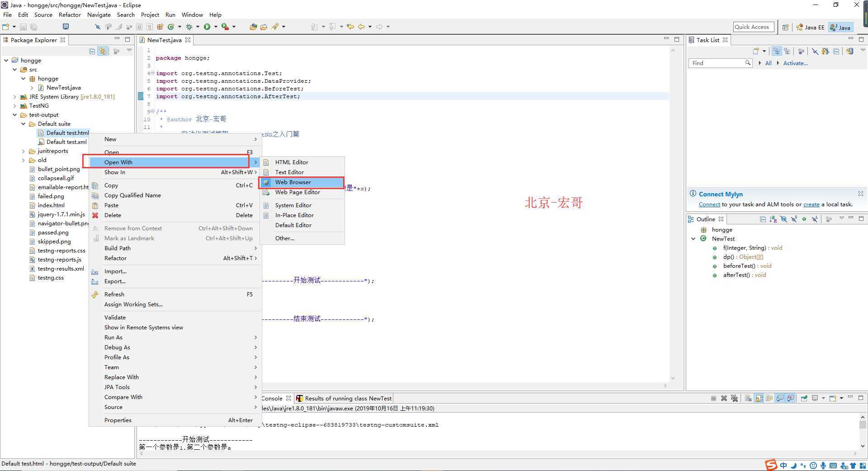The height and width of the screenshot is (471, 868).
Task: Expand the junitreports folder
Action: [23, 151]
